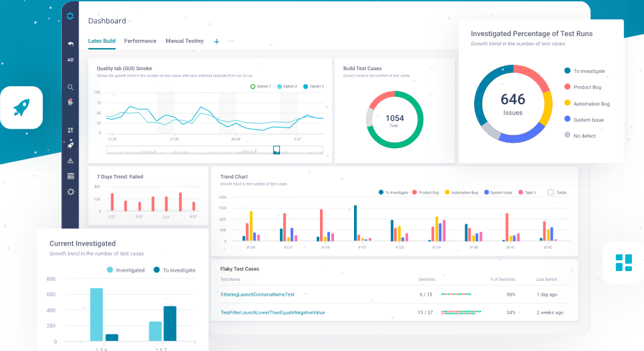The image size is (644, 351).
Task: Switch to the Manual Testing tab
Action: [x=185, y=41]
